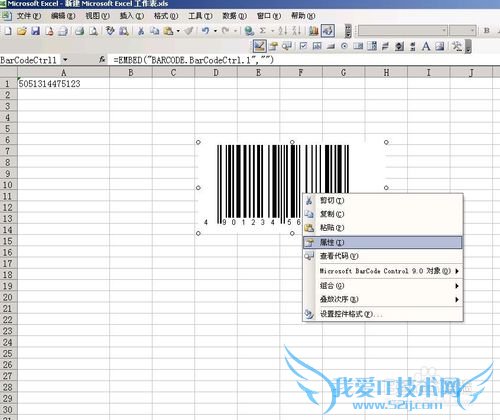Open the Paste options dropdown arrow

tap(178, 31)
